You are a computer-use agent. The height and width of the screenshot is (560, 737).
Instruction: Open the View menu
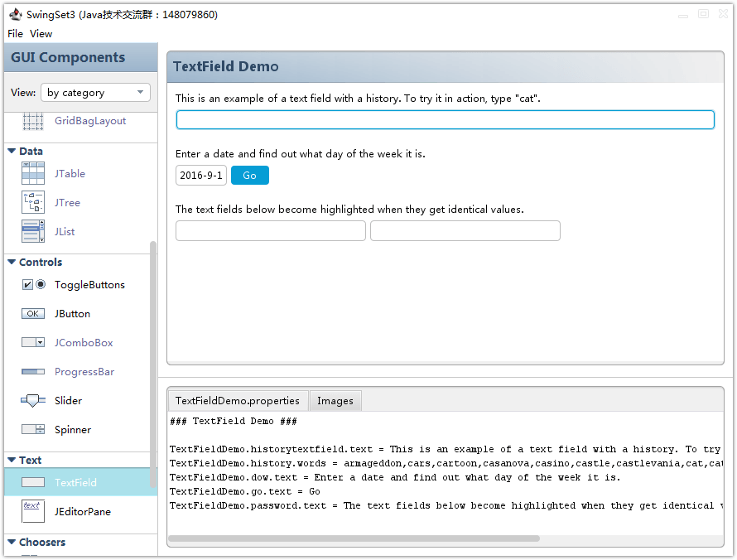pos(41,34)
